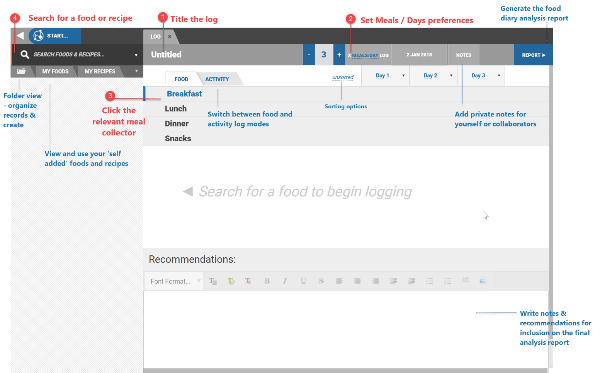Click the back arrow beside Start
Image resolution: width=600 pixels, height=373 pixels.
click(20, 36)
